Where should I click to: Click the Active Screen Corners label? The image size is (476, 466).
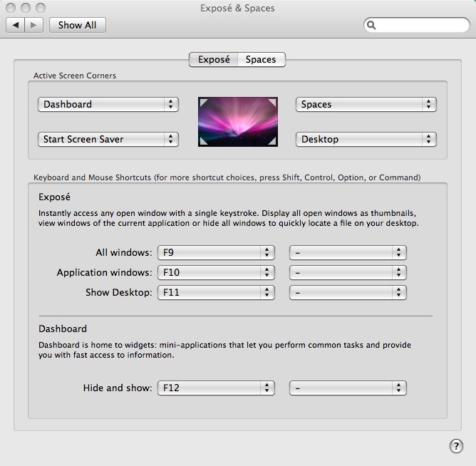[x=75, y=76]
